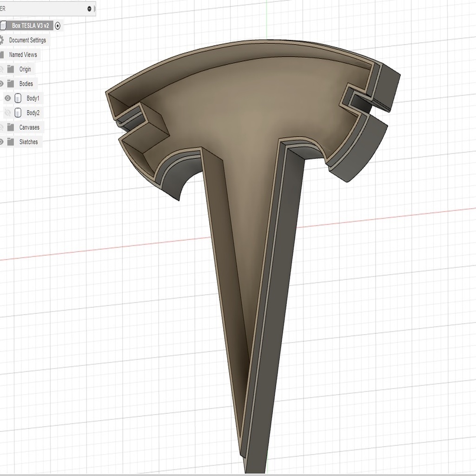Collapse the BROWSER panel with the minus button

click(x=89, y=8)
